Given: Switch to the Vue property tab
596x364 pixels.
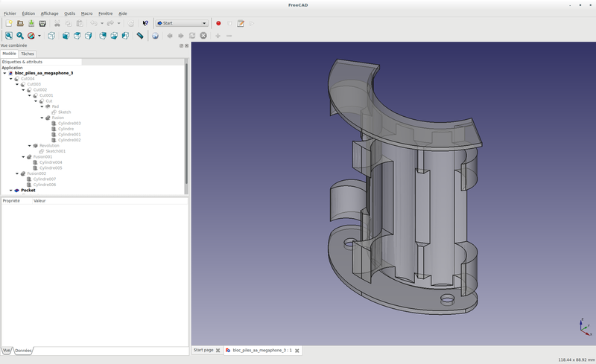Looking at the screenshot, I should pos(7,351).
